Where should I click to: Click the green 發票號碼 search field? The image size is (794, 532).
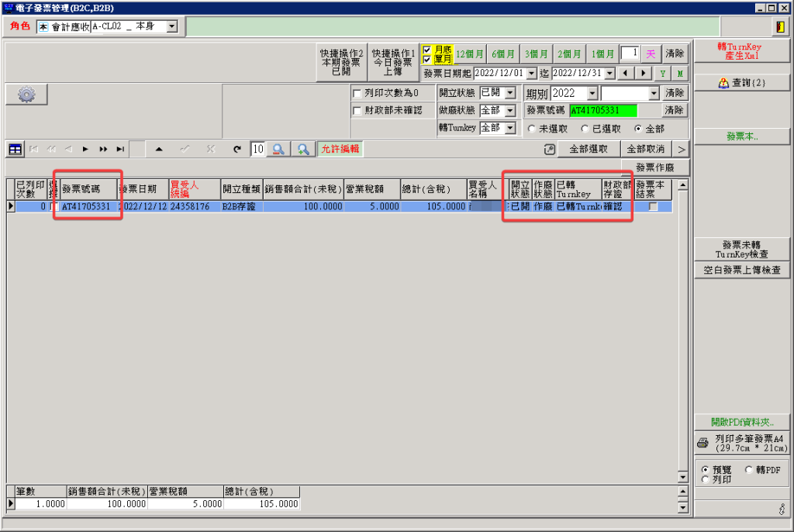[602, 111]
